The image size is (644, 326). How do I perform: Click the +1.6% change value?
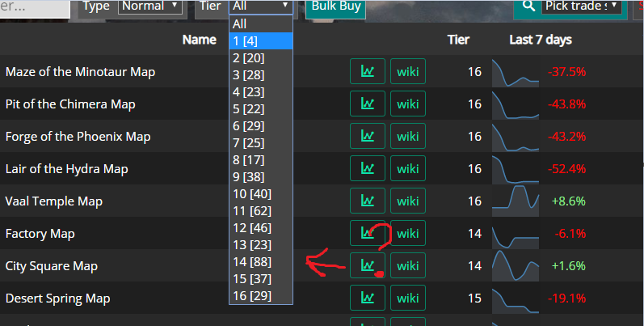pos(568,266)
